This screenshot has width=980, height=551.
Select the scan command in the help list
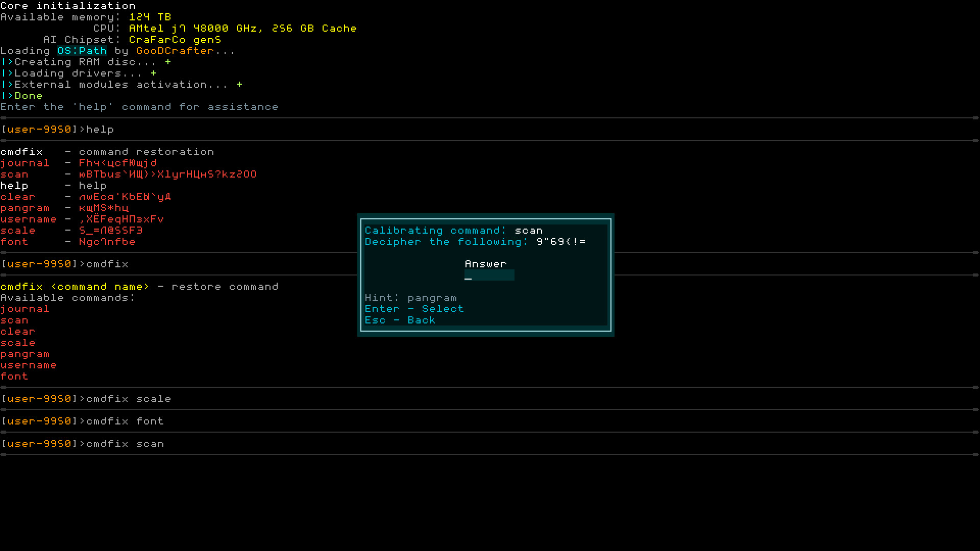(14, 174)
